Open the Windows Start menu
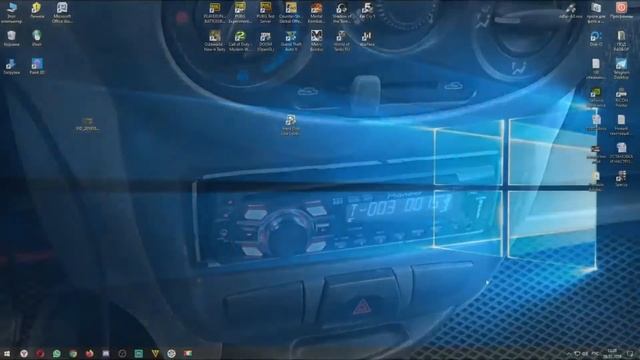 (7, 353)
